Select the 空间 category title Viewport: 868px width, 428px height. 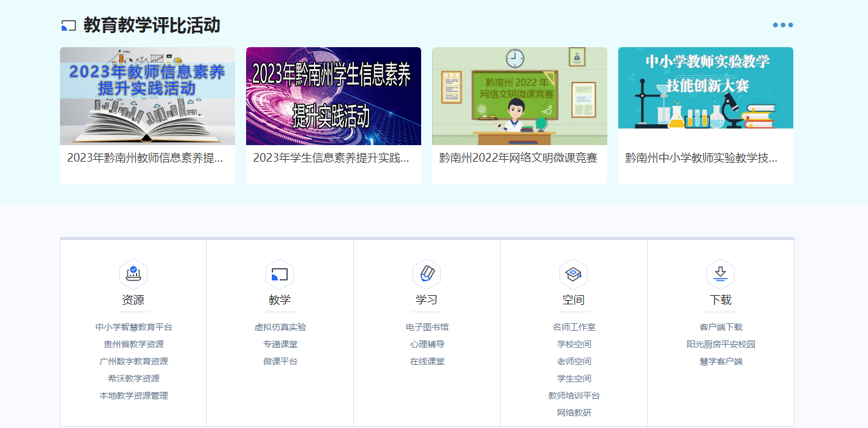click(x=574, y=300)
